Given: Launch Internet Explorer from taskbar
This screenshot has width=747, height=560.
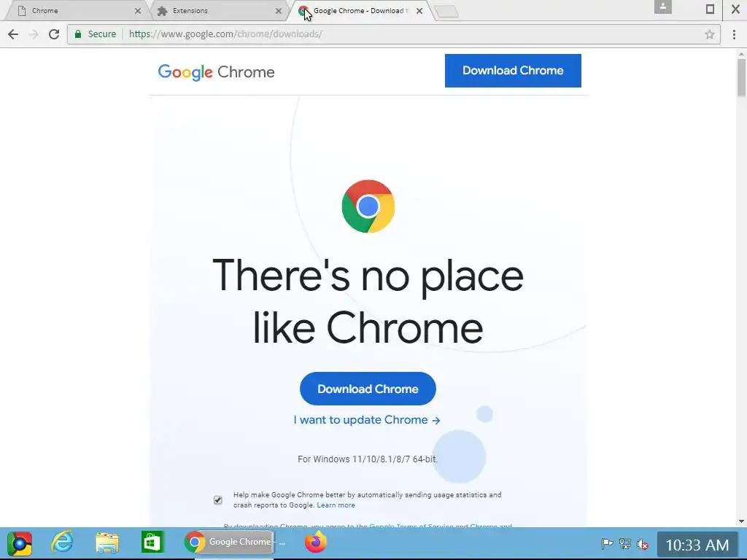Looking at the screenshot, I should pyautogui.click(x=63, y=542).
